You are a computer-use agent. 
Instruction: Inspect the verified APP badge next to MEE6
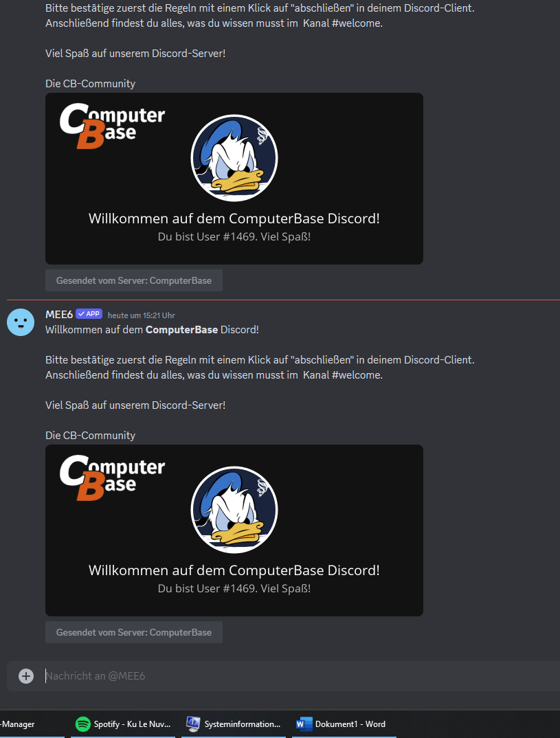(x=89, y=314)
